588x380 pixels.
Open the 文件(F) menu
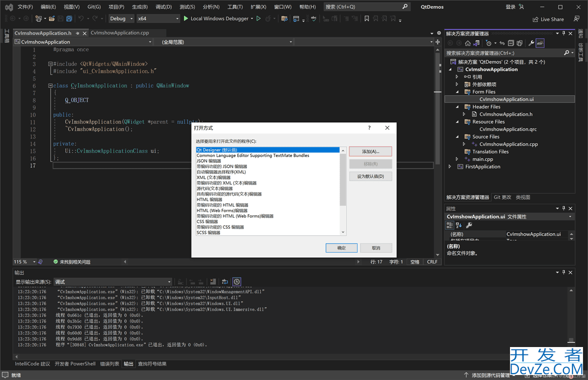point(25,6)
